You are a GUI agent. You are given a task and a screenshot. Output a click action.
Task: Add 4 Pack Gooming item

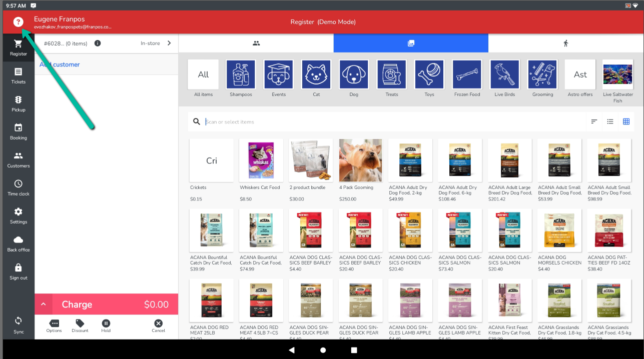pos(360,170)
